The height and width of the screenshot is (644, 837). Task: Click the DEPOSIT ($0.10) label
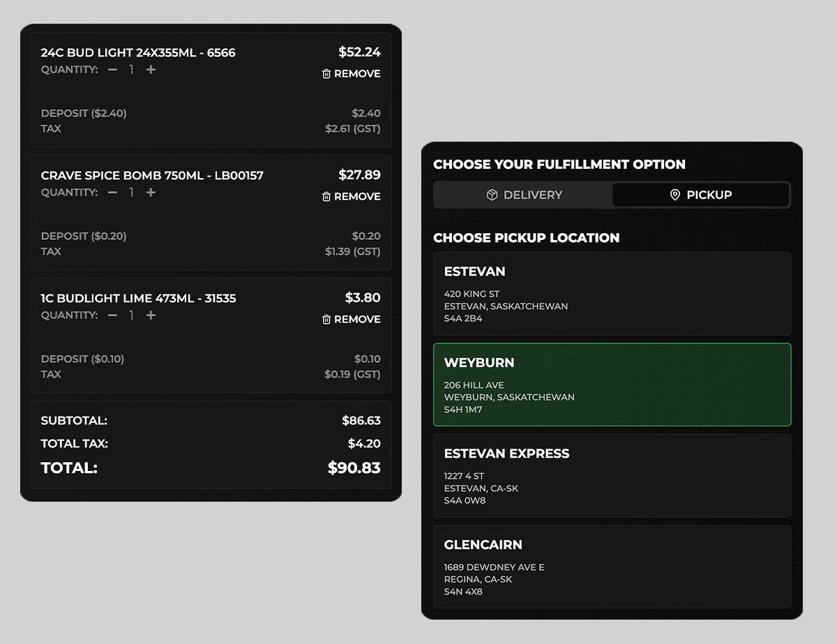point(82,359)
